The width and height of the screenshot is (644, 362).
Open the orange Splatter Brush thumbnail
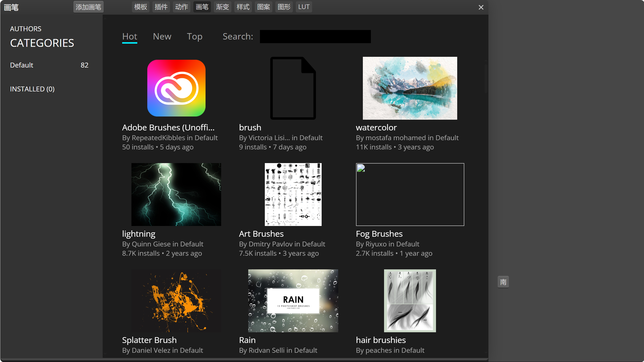(x=176, y=301)
